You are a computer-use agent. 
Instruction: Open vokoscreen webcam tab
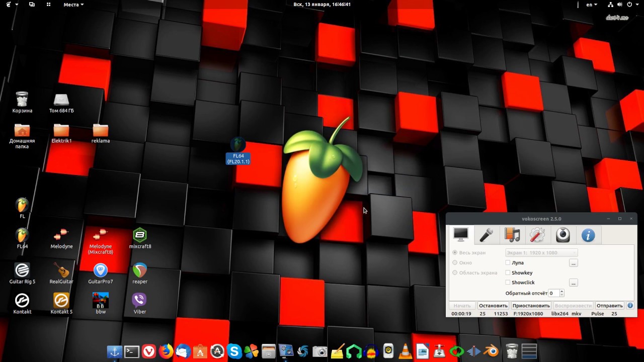[562, 235]
